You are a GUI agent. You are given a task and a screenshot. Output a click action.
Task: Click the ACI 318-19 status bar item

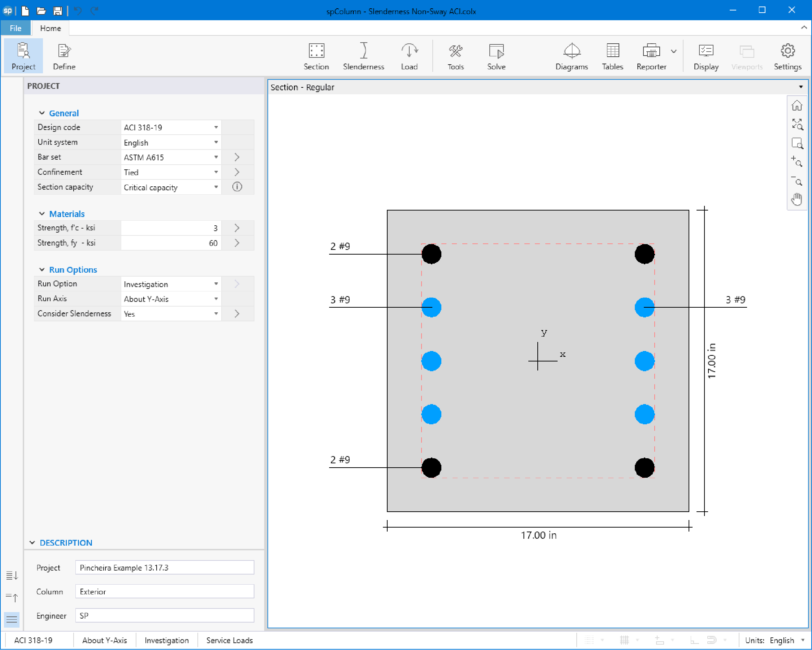click(33, 640)
